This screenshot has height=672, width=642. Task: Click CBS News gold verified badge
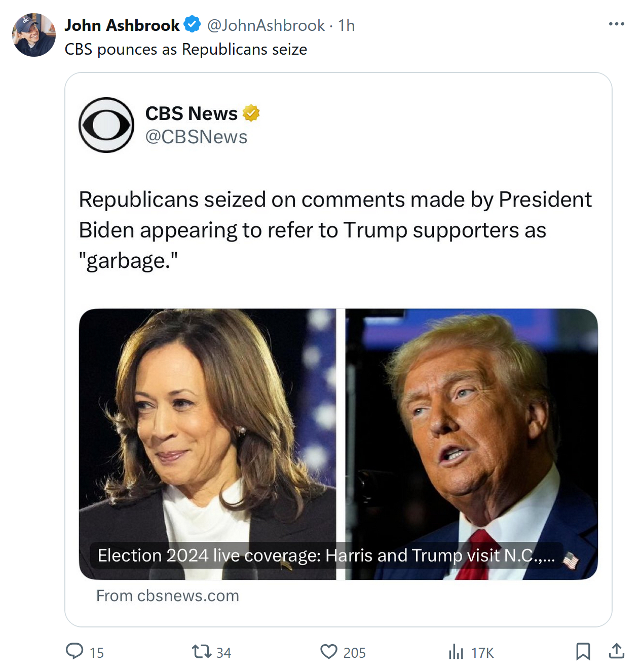pos(251,113)
